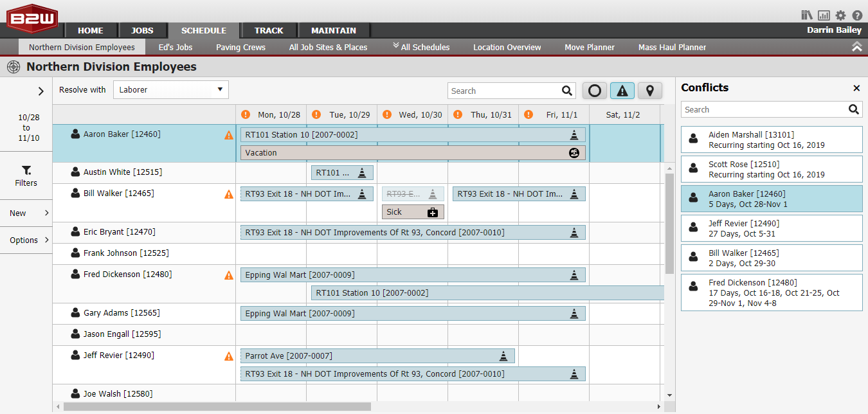Click the conflict warning triangle beside Fred Dickenson
Image resolution: width=868 pixels, height=414 pixels.
pyautogui.click(x=229, y=275)
